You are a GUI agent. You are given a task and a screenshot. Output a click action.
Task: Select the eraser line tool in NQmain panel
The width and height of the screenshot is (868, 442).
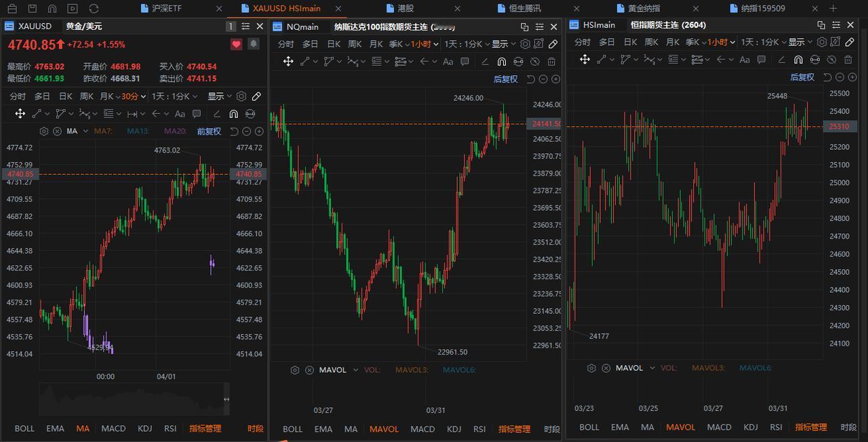pyautogui.click(x=484, y=61)
